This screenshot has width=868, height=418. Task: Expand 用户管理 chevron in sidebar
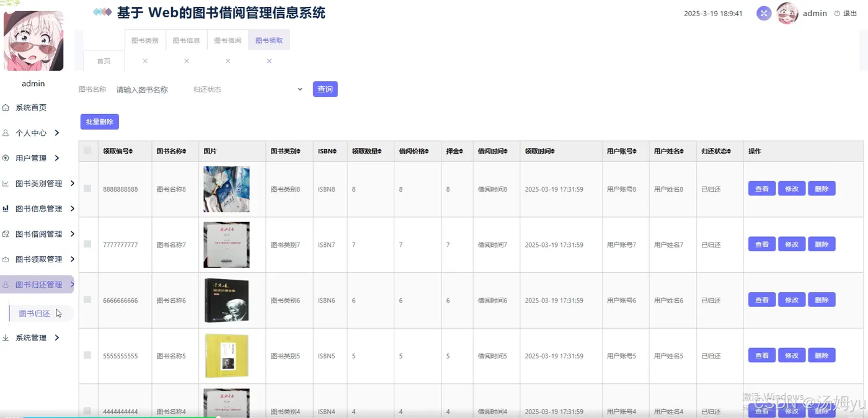tap(57, 158)
